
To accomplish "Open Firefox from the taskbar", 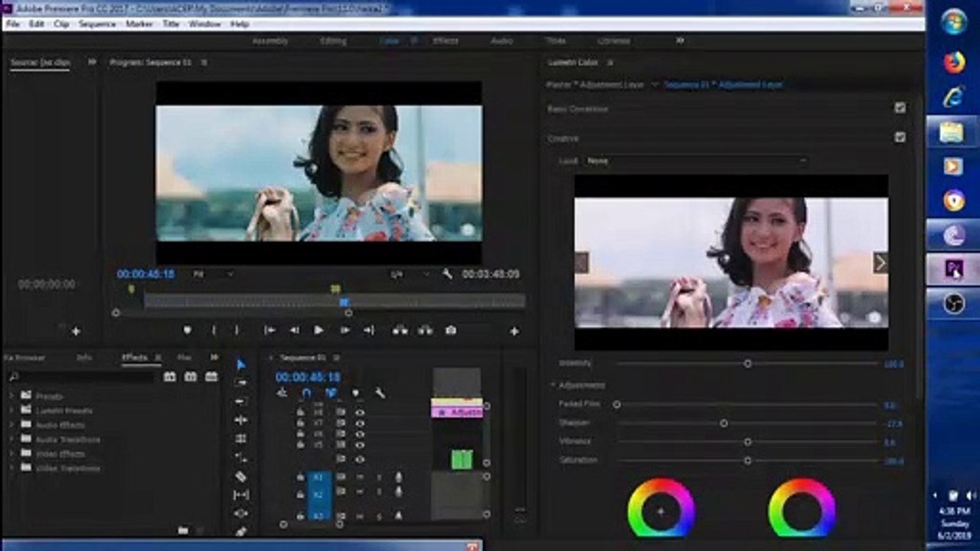I will [954, 62].
